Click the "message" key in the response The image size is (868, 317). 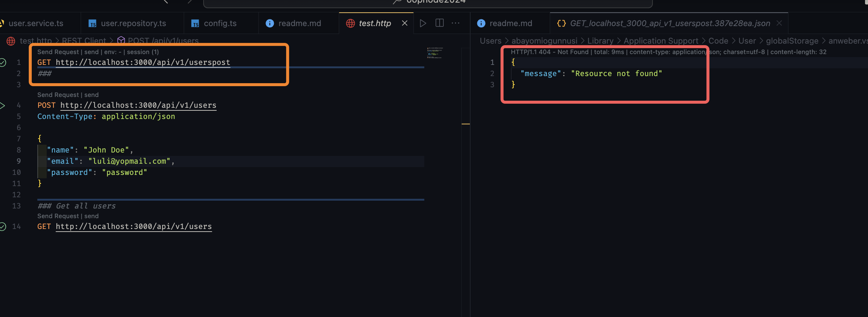click(541, 73)
